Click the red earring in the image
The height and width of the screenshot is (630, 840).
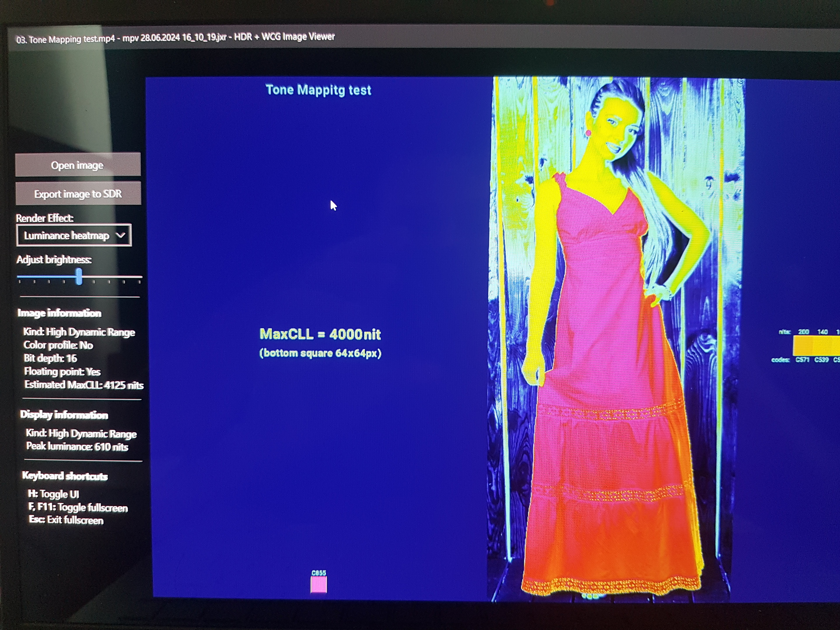[588, 133]
